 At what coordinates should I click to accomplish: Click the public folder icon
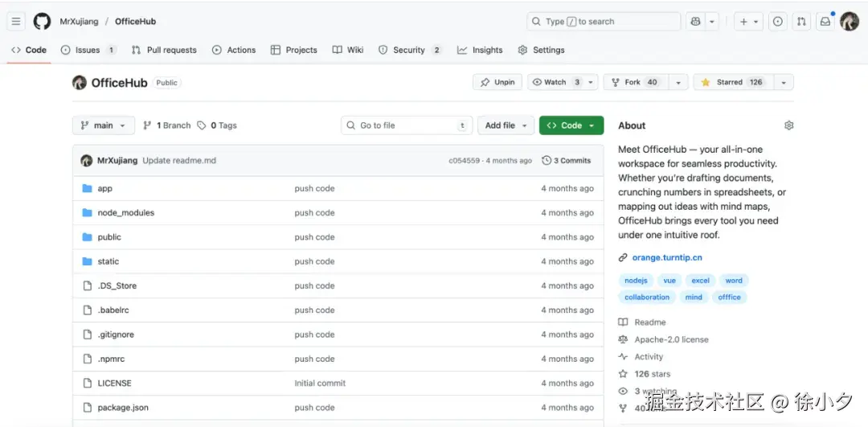87,237
